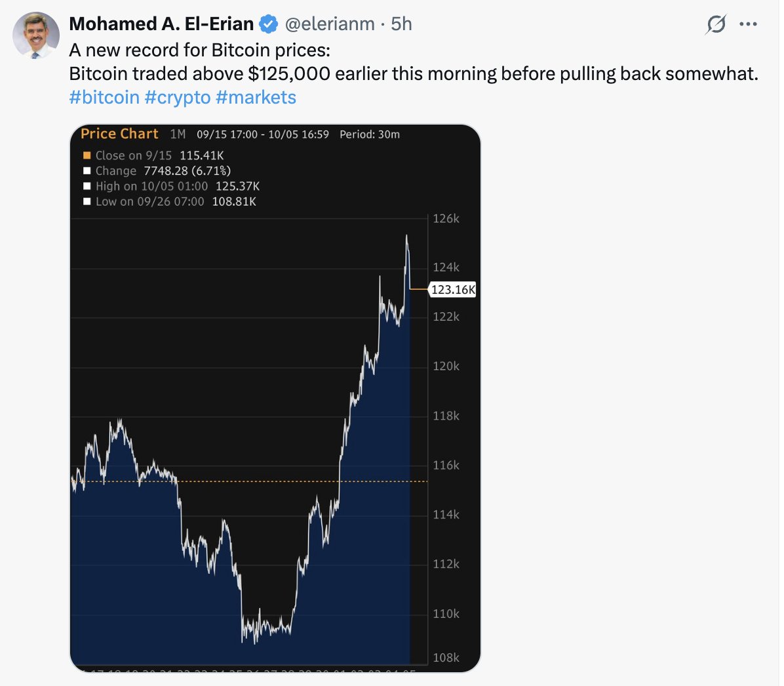This screenshot has width=784, height=686.
Task: Click the Price Chart title
Action: click(119, 134)
